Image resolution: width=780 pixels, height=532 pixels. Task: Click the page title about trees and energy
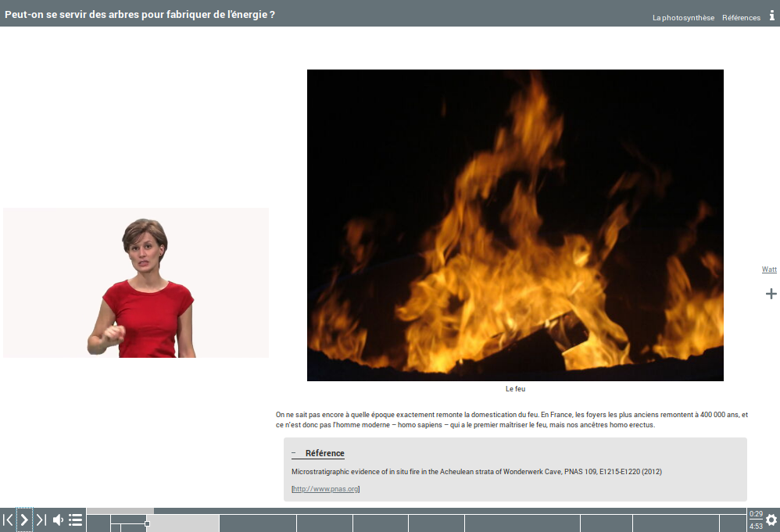pyautogui.click(x=140, y=15)
